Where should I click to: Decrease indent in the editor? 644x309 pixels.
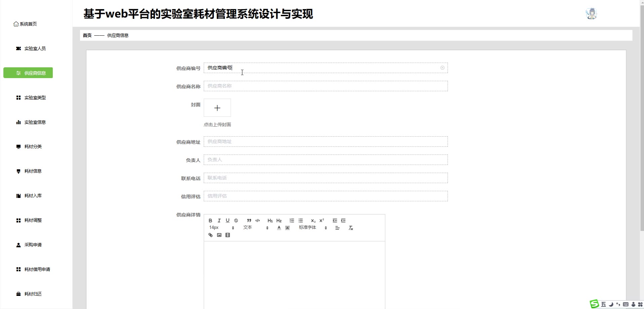coord(335,220)
